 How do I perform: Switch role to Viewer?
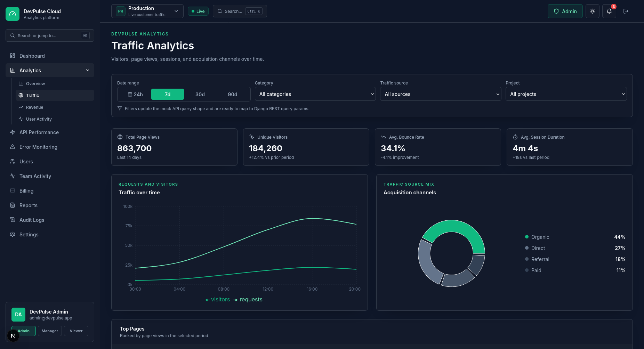(76, 331)
